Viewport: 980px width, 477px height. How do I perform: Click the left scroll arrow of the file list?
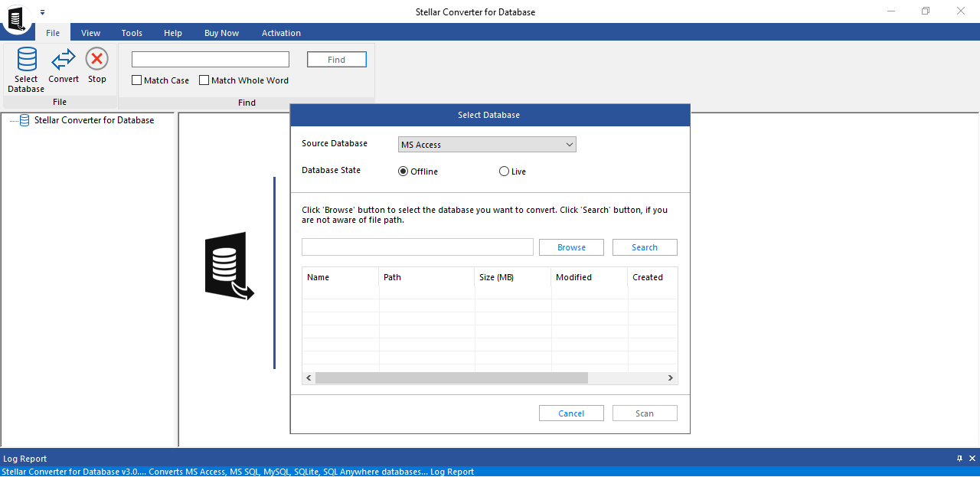tap(309, 377)
